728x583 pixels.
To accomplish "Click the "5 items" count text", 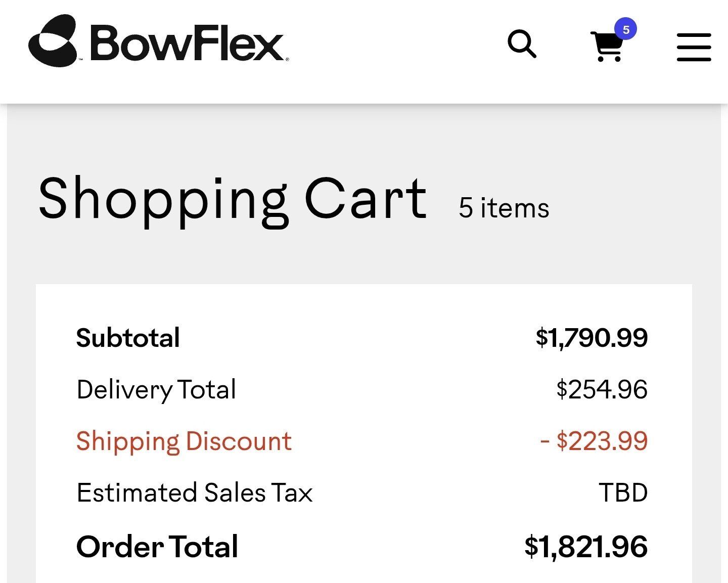I will (504, 208).
